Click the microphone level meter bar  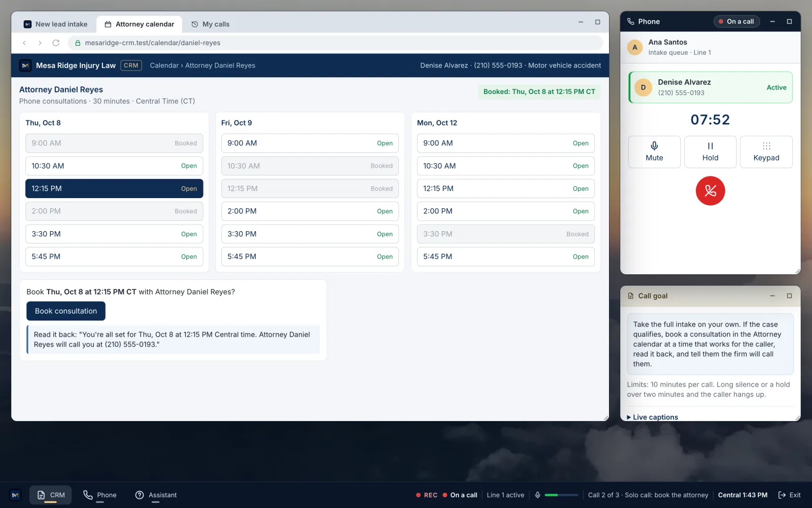pos(561,495)
